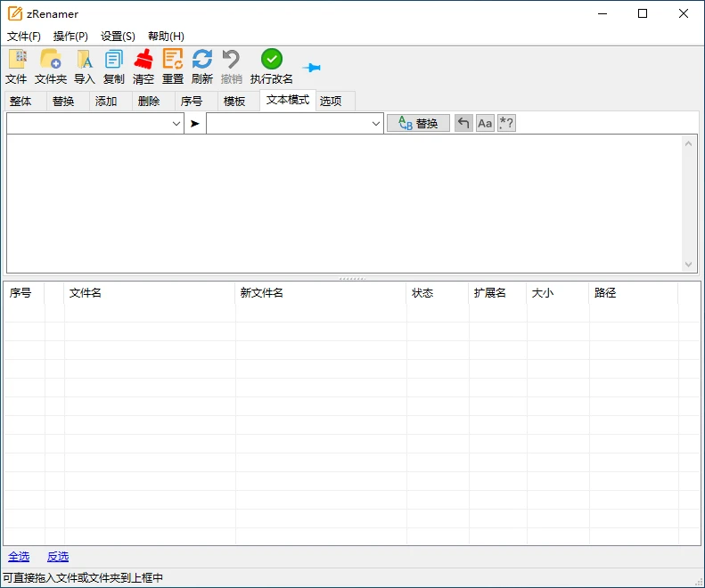Toggle the blue pin always-on-top icon
Viewport: 705px width, 588px height.
[x=311, y=68]
